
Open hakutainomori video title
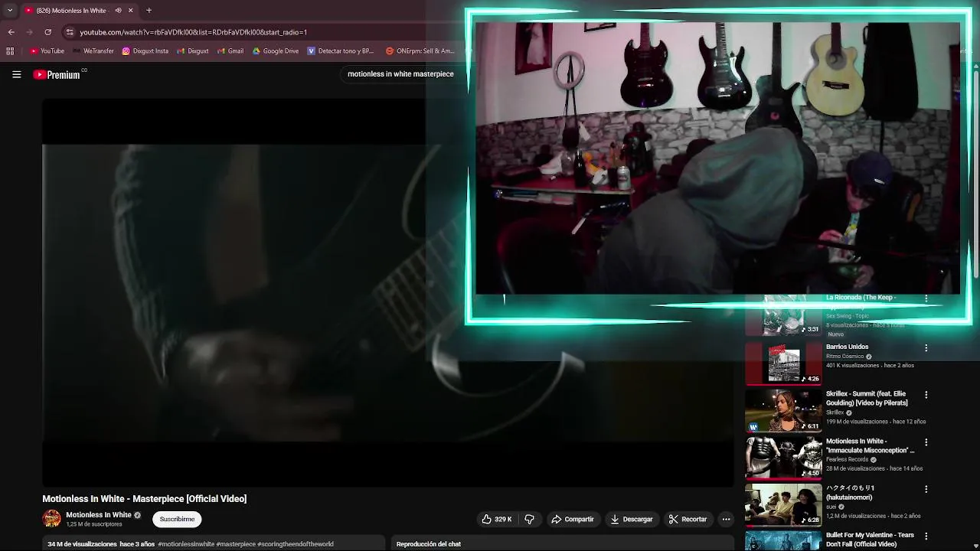(850, 492)
